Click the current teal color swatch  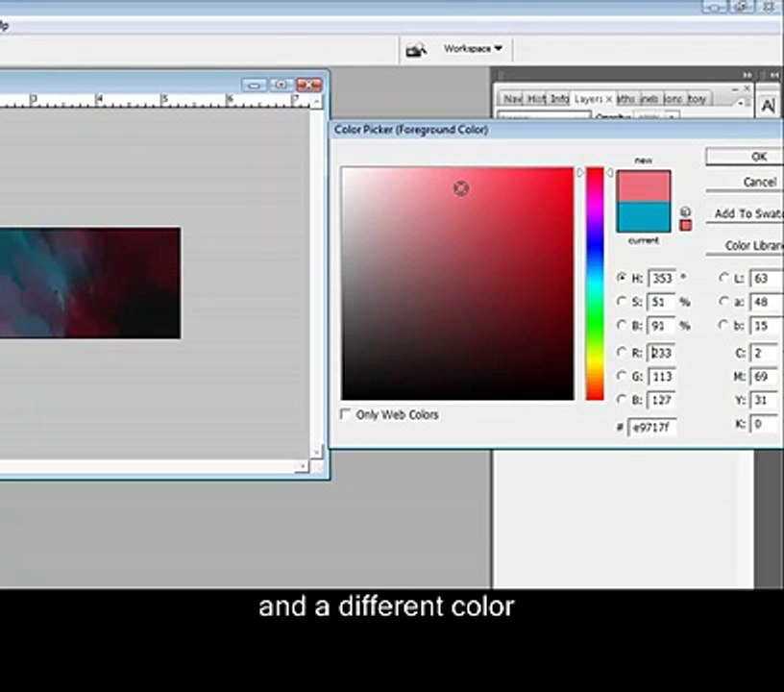[643, 216]
